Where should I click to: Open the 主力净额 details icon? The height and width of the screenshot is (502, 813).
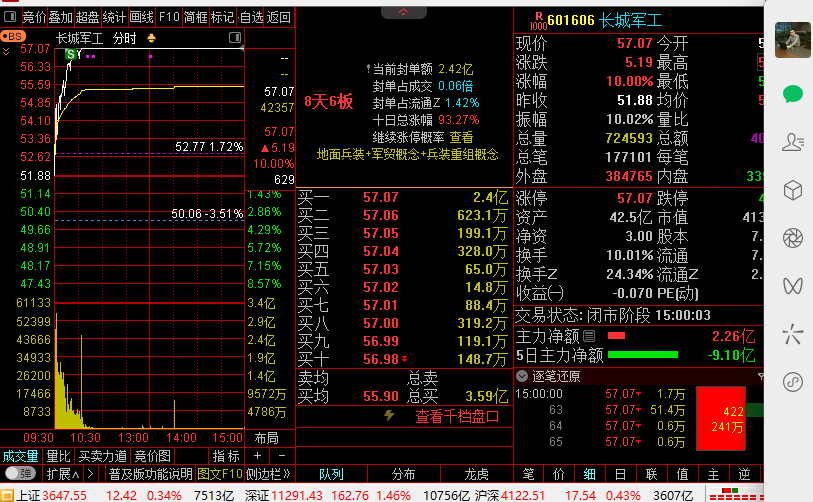[589, 336]
